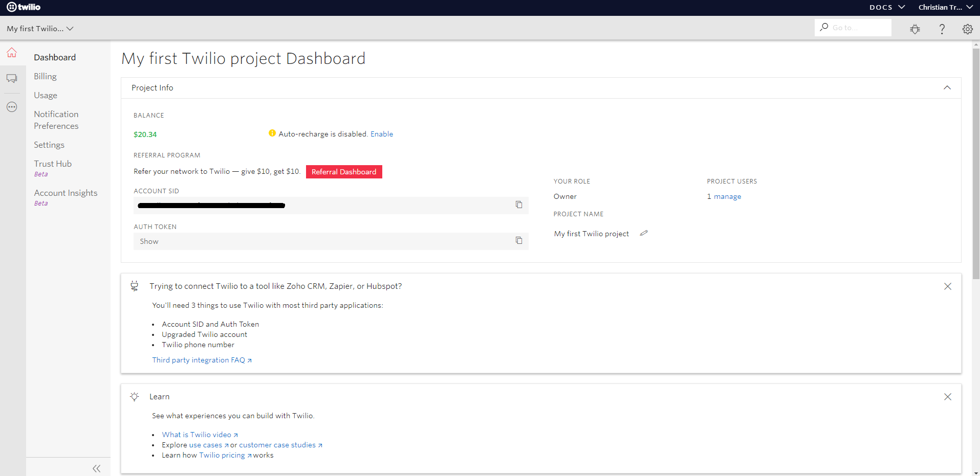Open Settings in the sidebar menu
Image resolution: width=980 pixels, height=476 pixels.
[49, 145]
